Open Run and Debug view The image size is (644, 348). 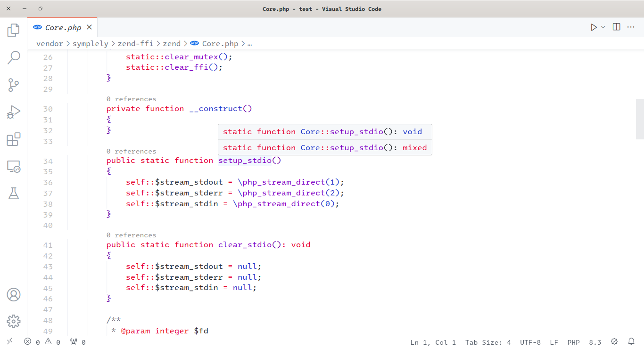[14, 112]
